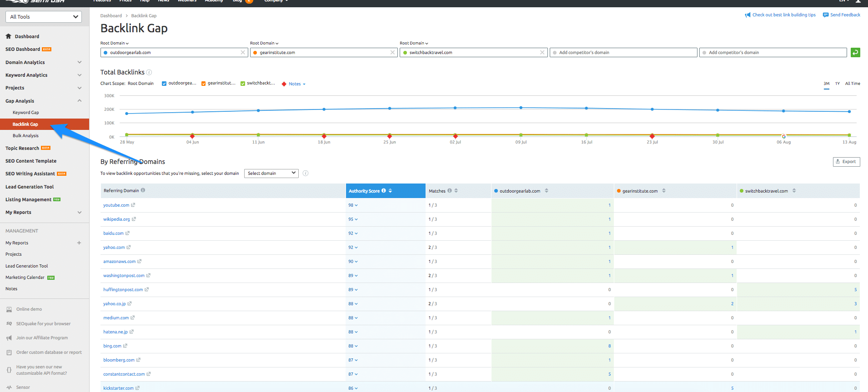Click the Online demo icon
The height and width of the screenshot is (392, 868).
pos(9,309)
